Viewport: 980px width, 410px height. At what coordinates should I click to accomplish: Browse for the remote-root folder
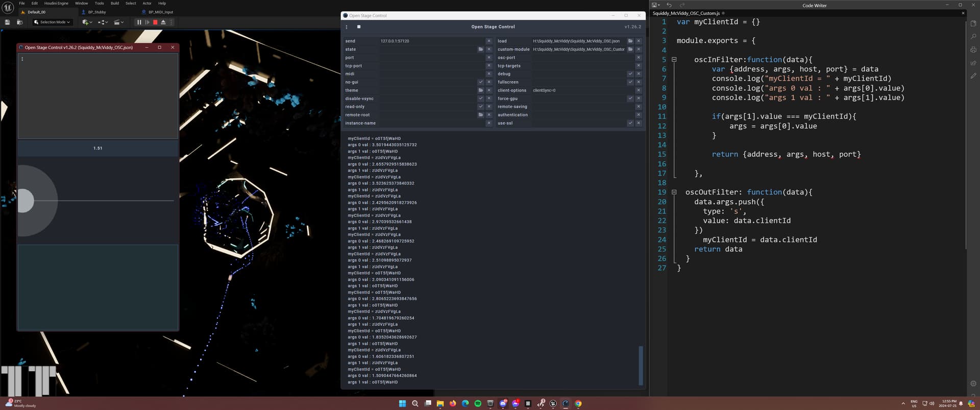click(481, 115)
